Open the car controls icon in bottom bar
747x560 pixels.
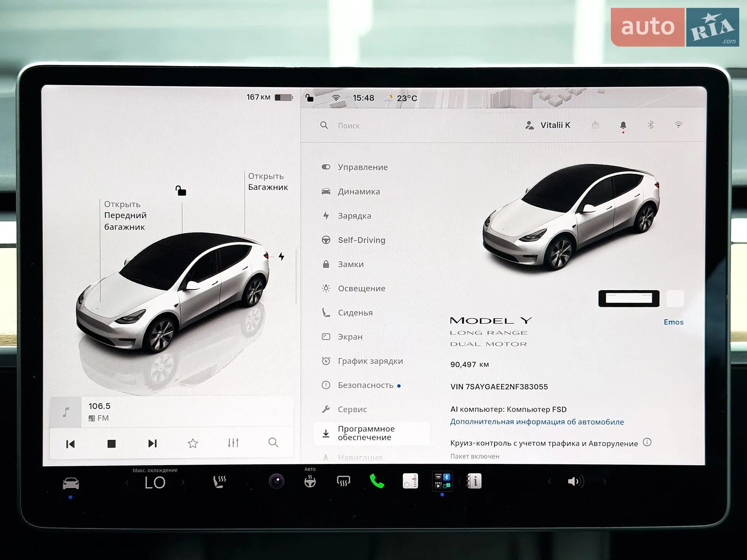[x=71, y=483]
